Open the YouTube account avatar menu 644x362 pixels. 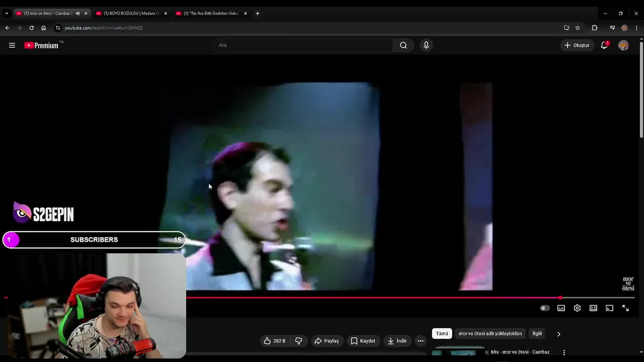623,45
